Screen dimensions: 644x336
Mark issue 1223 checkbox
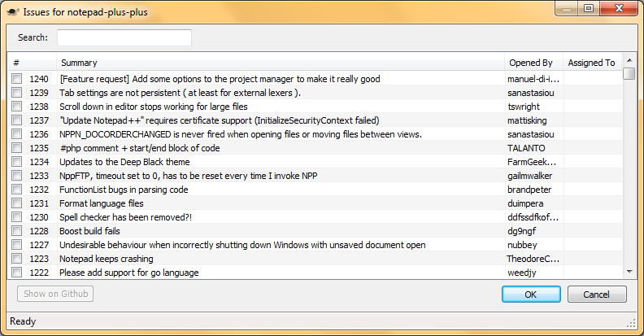(16, 259)
